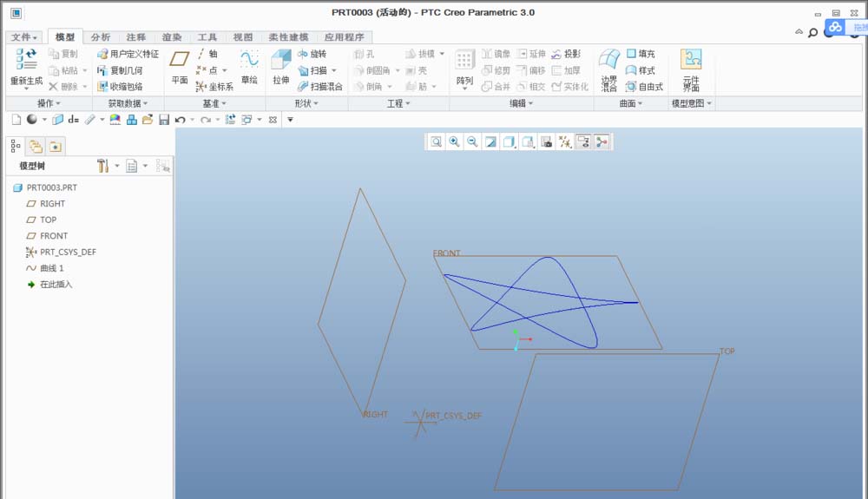868x499 pixels.
Task: Select PRT0003.PRT in the model tree
Action: (45, 187)
